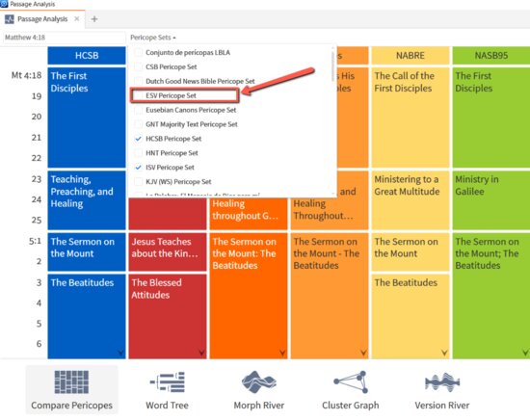Enable GNT Majority Text Pericope Set
Viewport: 530px width, 420px height.
coord(138,124)
